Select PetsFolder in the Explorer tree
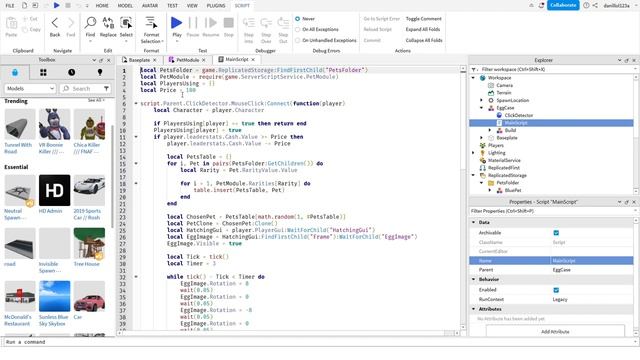This screenshot has height=360, width=640. (508, 183)
